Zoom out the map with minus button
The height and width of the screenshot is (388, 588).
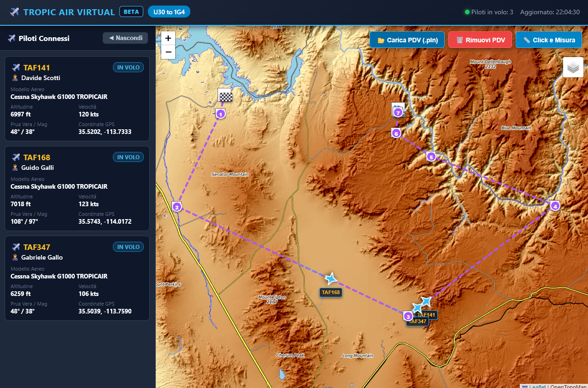(168, 52)
